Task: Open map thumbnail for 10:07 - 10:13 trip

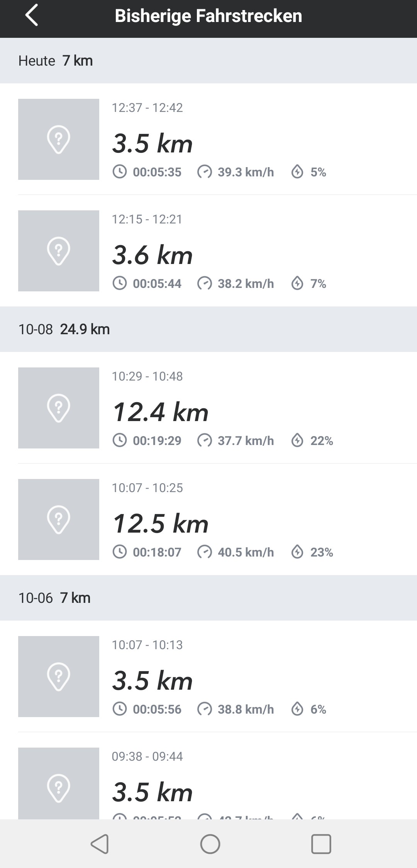Action: coord(59,677)
